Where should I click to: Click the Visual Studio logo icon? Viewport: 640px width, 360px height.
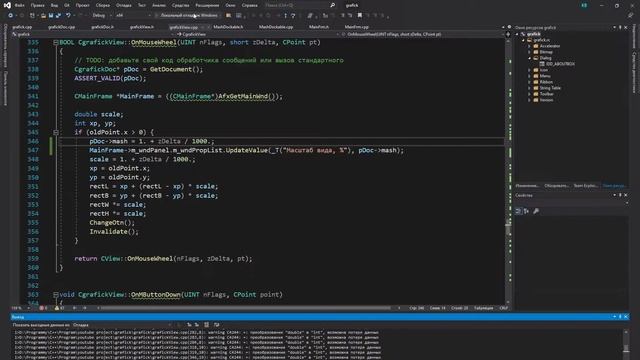(x=7, y=5)
